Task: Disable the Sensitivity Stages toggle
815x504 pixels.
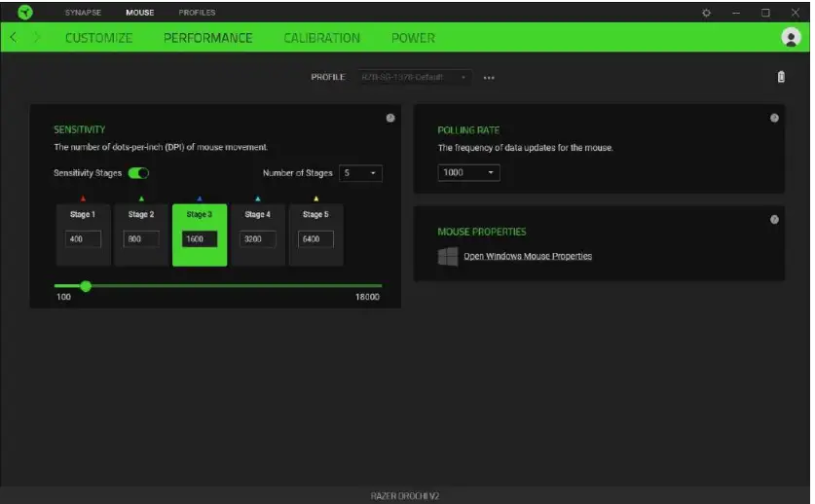Action: click(x=138, y=173)
